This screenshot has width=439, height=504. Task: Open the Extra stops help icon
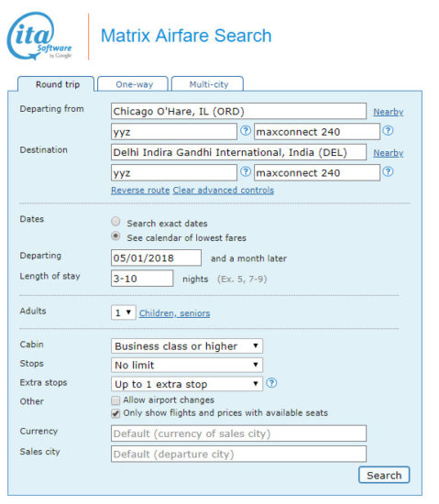click(x=271, y=383)
